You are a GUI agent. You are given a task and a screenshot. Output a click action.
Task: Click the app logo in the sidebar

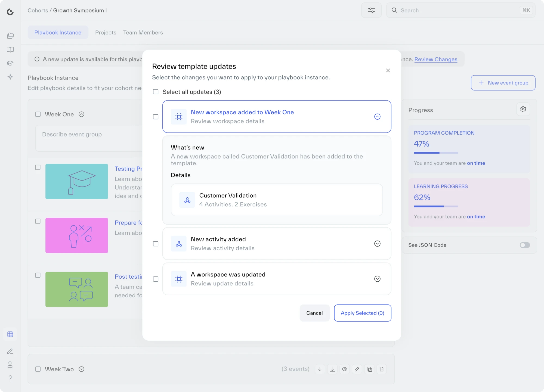[10, 12]
